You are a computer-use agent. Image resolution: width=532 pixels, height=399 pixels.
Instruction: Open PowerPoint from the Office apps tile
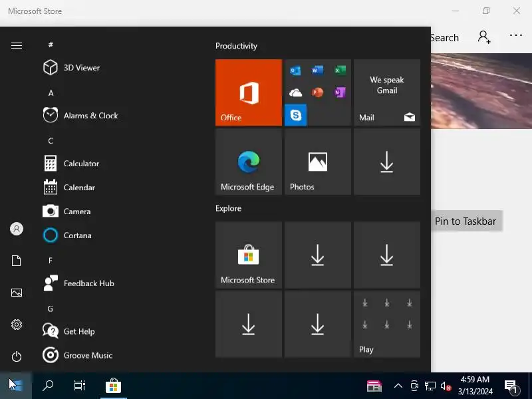click(x=318, y=92)
